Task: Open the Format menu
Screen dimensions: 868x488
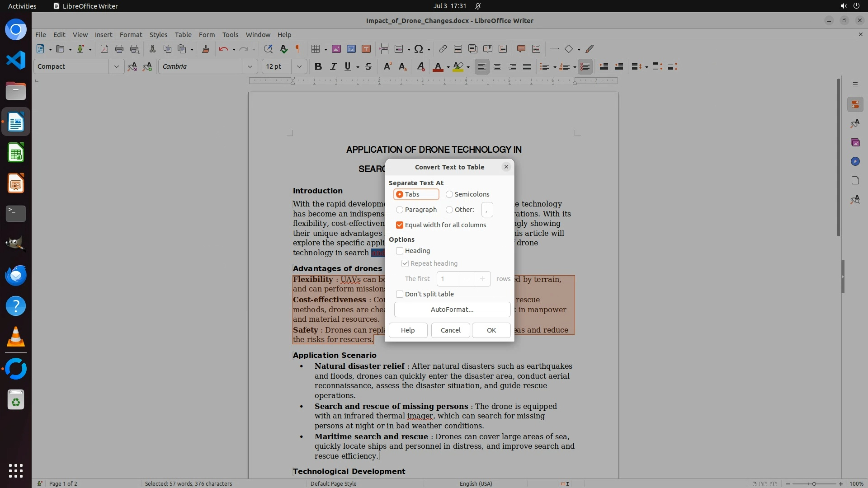Action: [131, 34]
